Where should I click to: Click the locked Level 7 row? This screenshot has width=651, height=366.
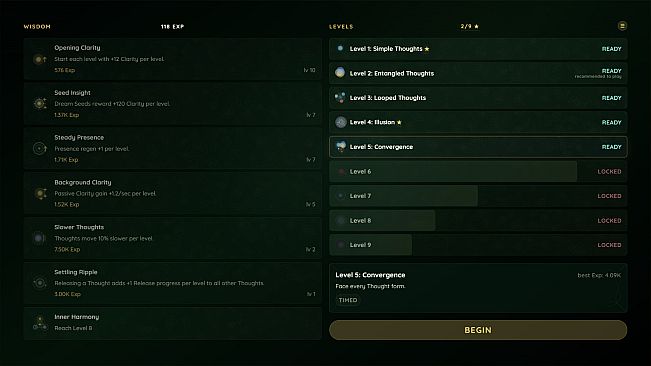pos(478,196)
